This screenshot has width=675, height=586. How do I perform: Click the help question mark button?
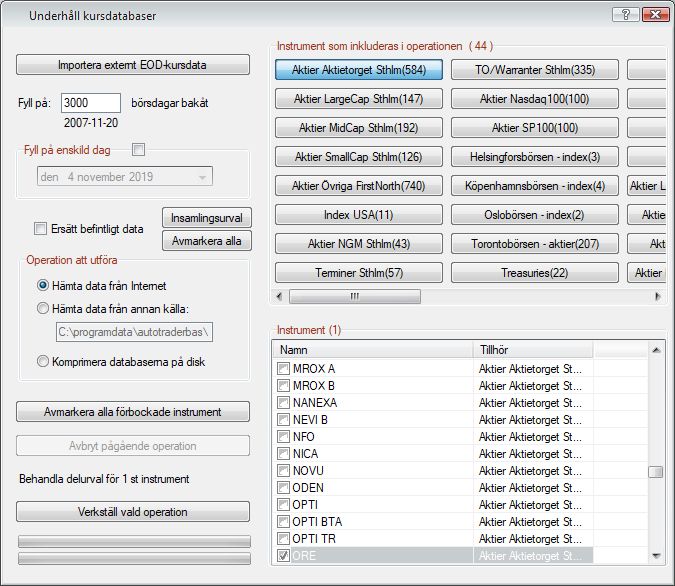625,14
